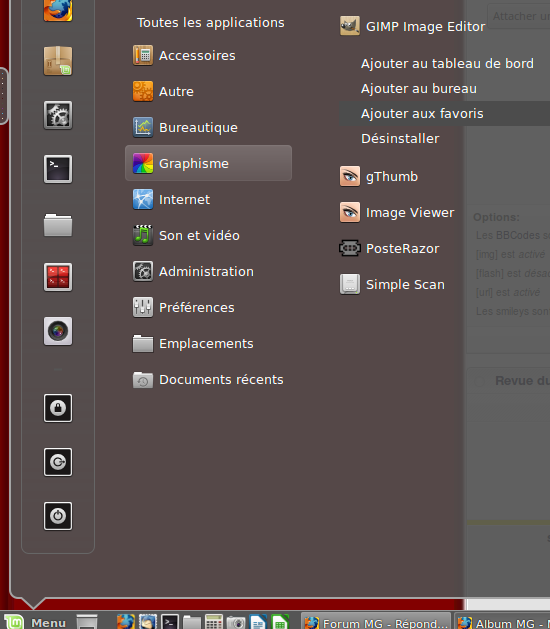Open the Internet category
550x629 pixels.
[x=208, y=199]
